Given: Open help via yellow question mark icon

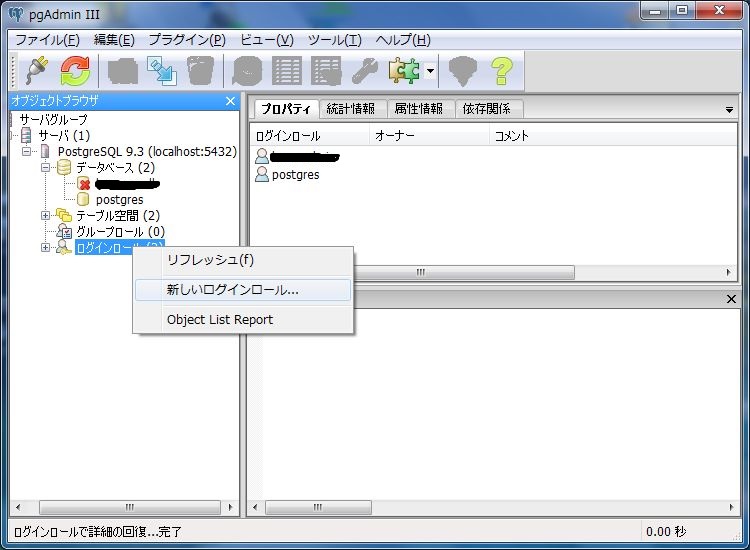Looking at the screenshot, I should coord(502,71).
